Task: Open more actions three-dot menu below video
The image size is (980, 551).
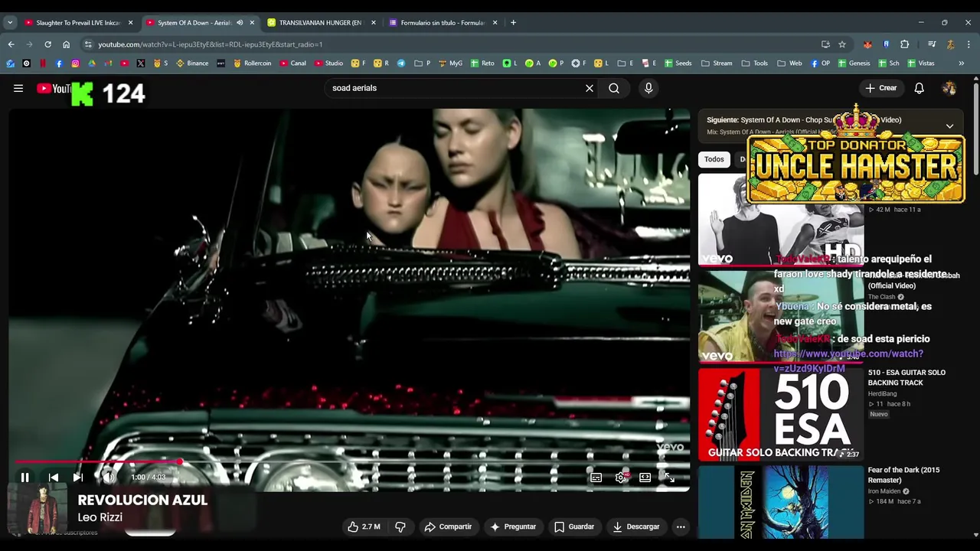Action: [681, 527]
